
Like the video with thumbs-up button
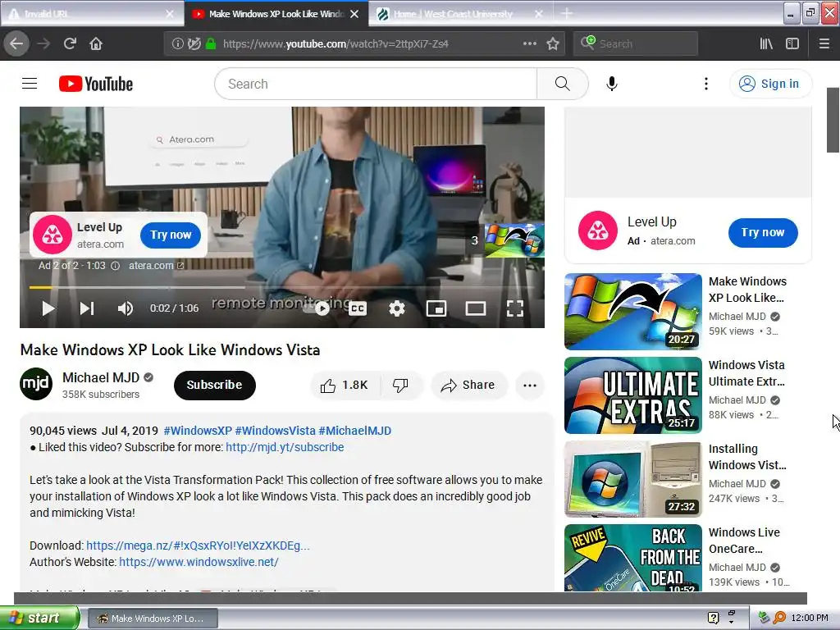pos(345,386)
